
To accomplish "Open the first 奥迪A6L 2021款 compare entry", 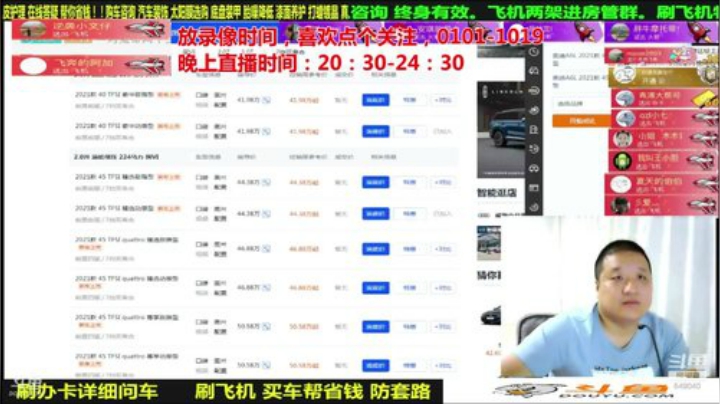I will [x=578, y=59].
